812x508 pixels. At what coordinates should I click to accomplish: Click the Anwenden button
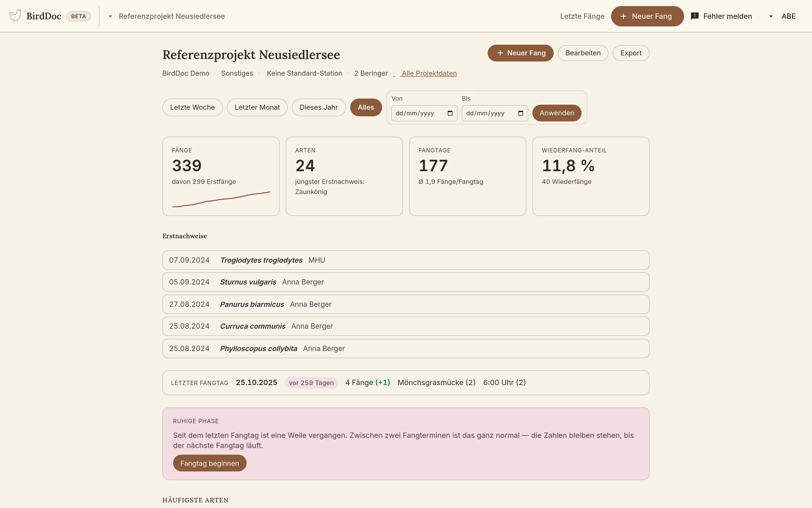pos(557,113)
